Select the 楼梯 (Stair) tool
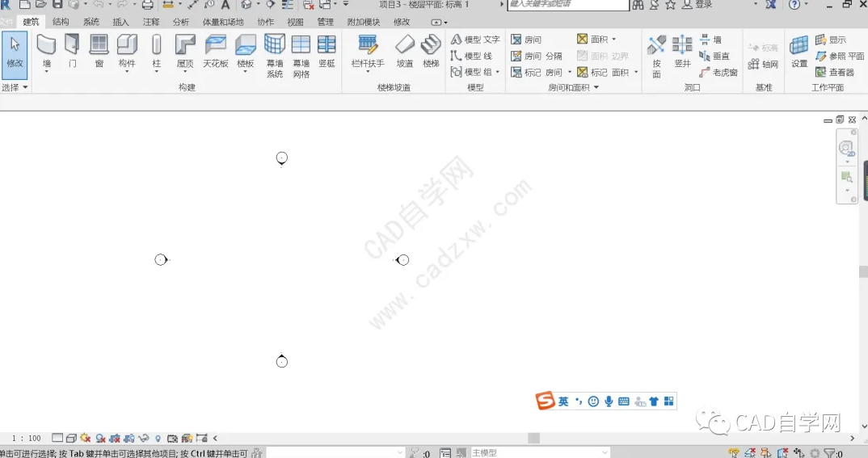This screenshot has height=458, width=868. 431,50
